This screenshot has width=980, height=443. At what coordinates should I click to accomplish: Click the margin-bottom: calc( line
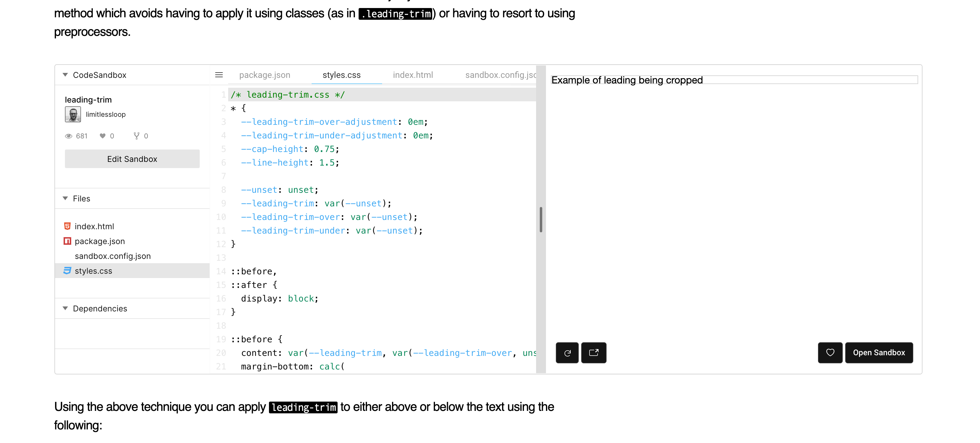(293, 367)
